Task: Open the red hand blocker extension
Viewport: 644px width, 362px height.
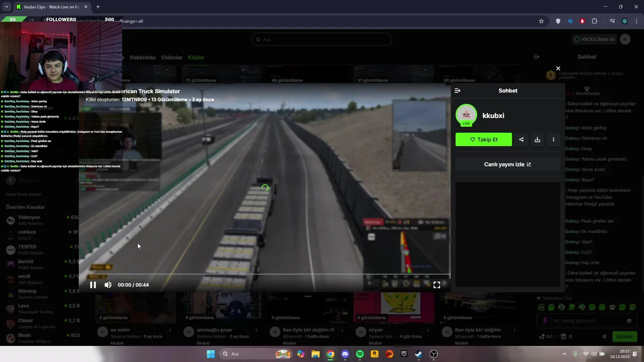Action: pos(582,21)
